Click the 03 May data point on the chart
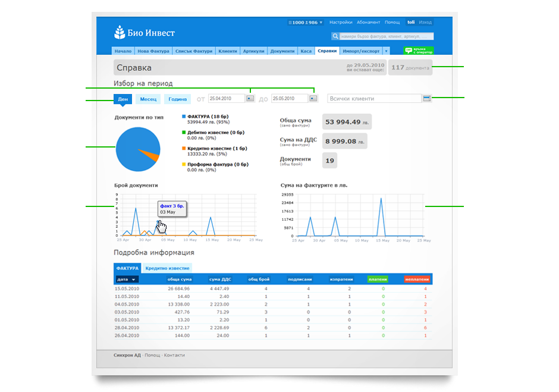 coord(158,222)
